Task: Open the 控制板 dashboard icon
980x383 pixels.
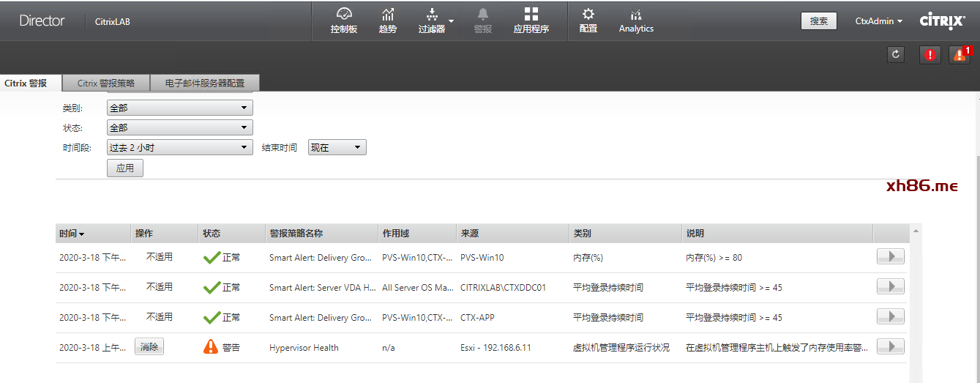Action: click(x=344, y=15)
